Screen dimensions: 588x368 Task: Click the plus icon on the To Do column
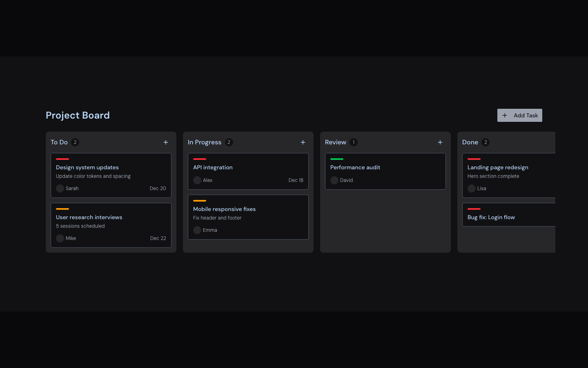166,142
